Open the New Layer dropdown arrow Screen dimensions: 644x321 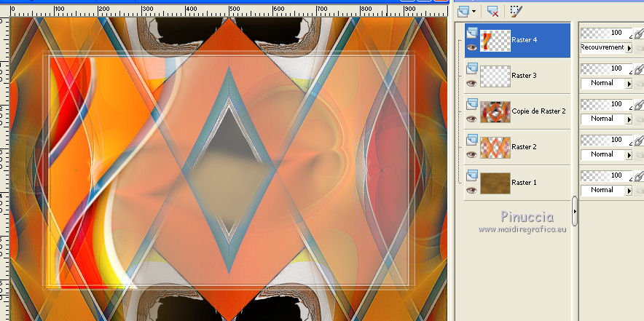[x=474, y=12]
